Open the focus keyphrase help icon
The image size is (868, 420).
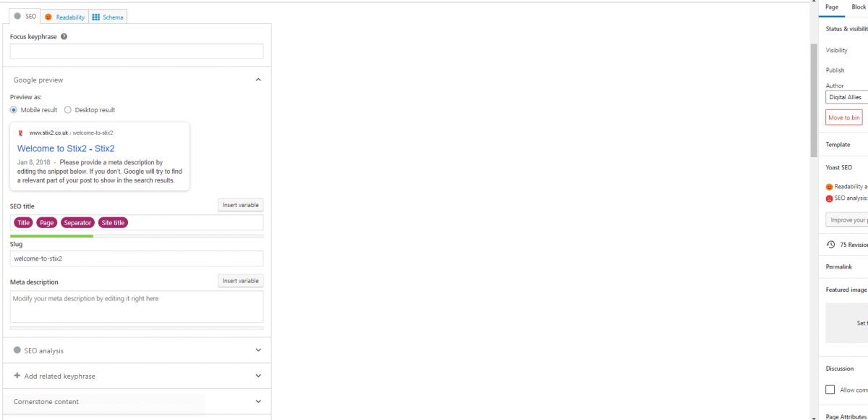64,36
